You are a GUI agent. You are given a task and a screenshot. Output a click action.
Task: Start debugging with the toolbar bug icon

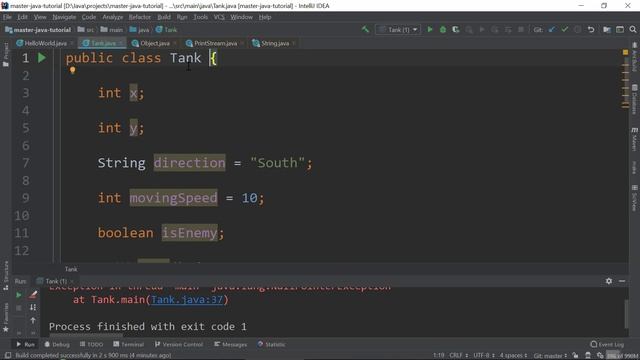click(443, 29)
